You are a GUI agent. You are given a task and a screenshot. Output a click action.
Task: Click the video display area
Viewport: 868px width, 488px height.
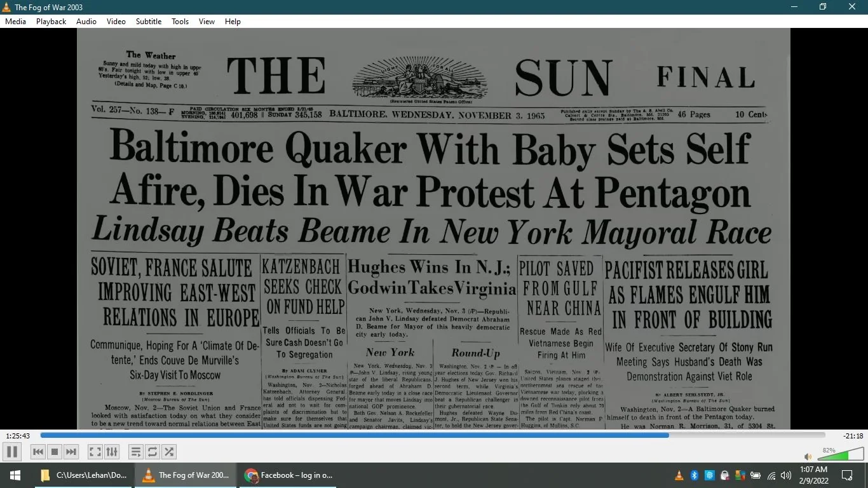434,229
